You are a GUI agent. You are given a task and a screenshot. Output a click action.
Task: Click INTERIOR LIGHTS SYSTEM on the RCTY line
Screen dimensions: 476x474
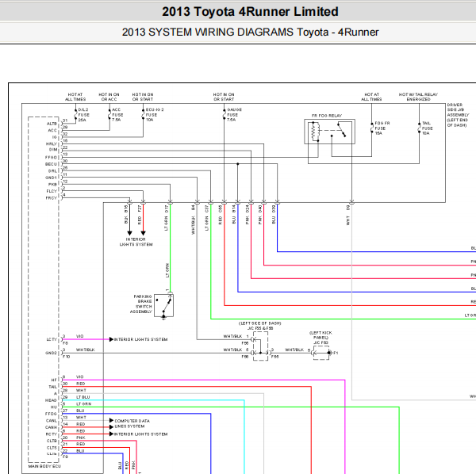[141, 434]
